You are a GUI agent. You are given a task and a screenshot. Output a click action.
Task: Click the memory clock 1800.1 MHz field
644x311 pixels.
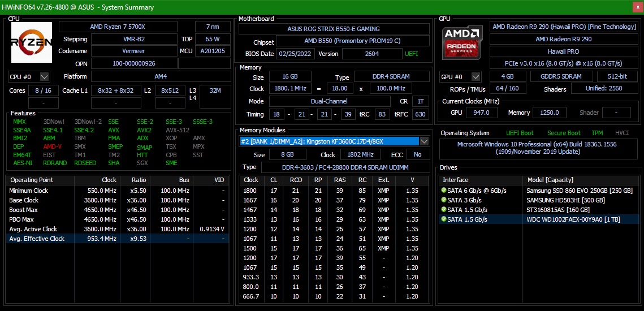pos(290,89)
